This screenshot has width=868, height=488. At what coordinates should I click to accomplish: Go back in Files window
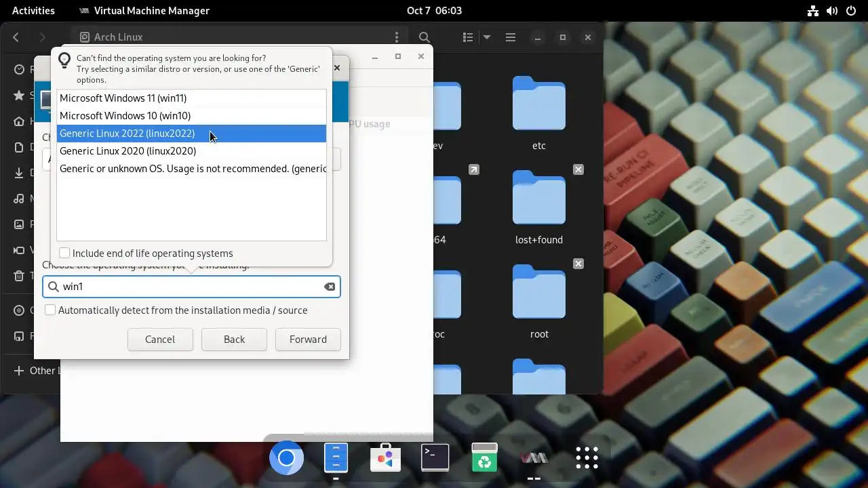(x=16, y=37)
